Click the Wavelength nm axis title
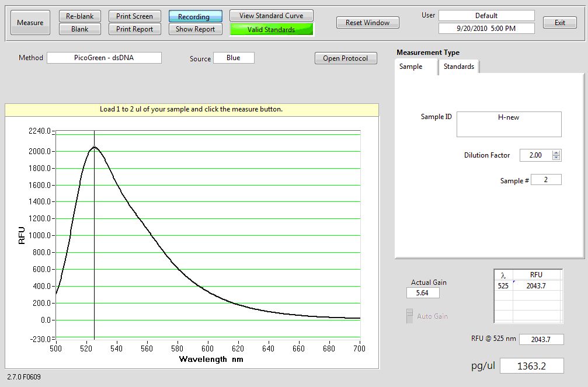 (211, 359)
